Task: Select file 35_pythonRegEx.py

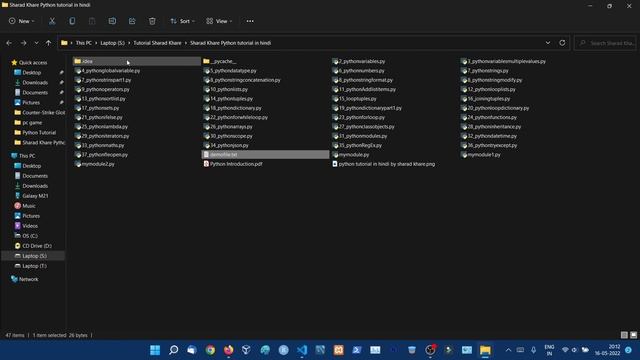Action: point(360,146)
